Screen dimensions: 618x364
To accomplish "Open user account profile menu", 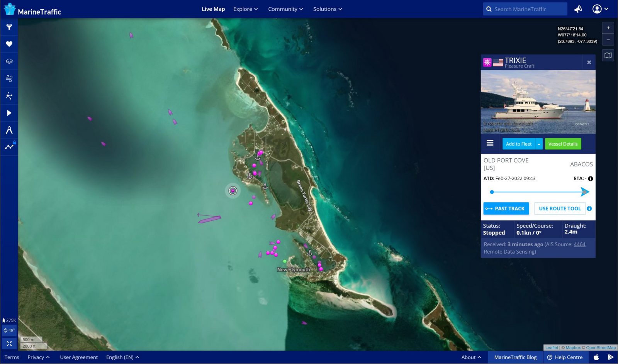I will [600, 9].
